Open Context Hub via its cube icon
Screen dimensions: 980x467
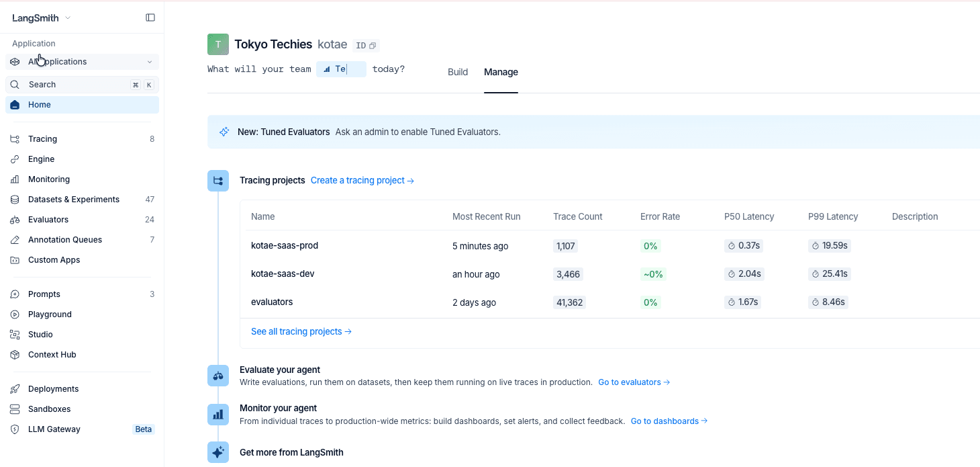(15, 355)
